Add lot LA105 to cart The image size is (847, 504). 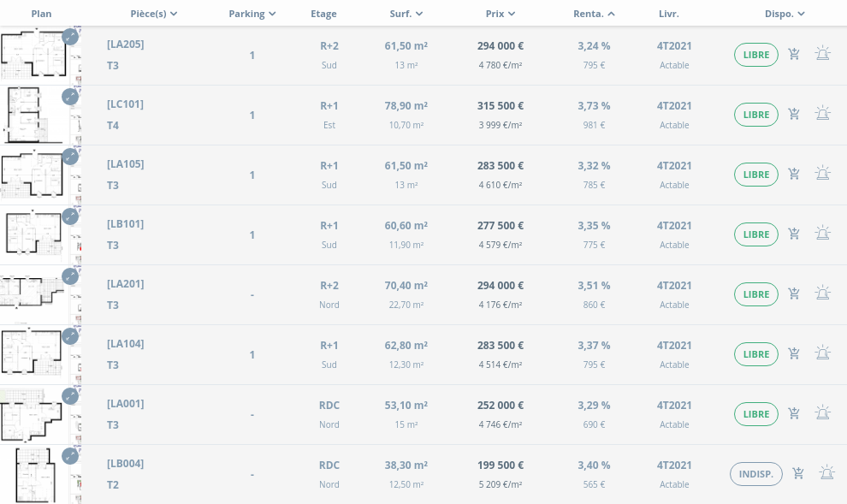click(794, 175)
